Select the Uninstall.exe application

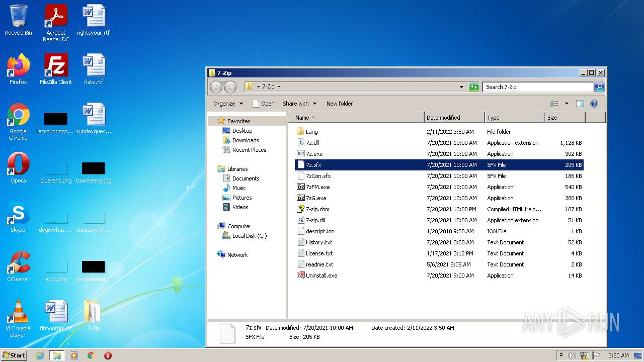click(x=439, y=276)
